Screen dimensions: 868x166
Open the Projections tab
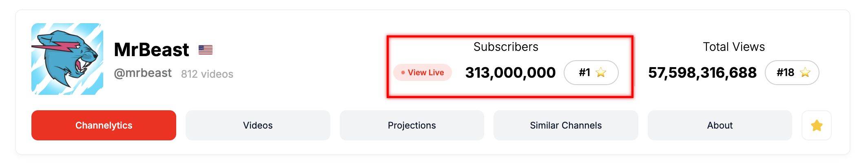click(412, 125)
